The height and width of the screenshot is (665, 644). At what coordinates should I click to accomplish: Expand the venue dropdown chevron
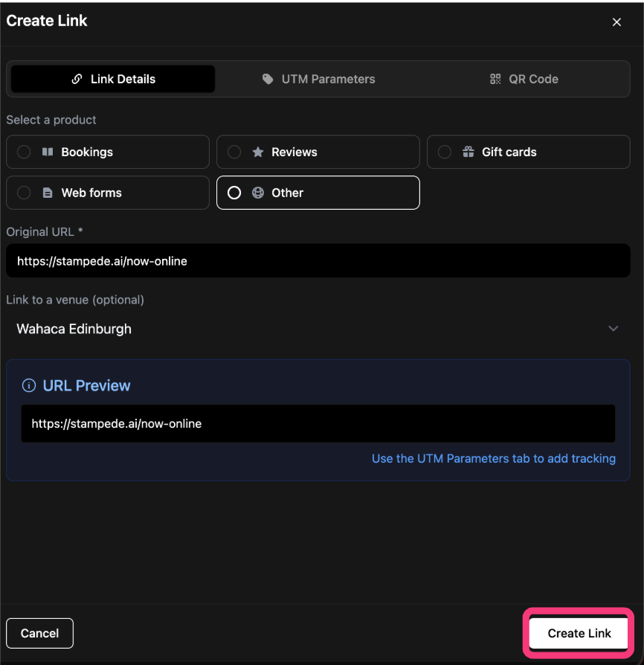coord(613,329)
